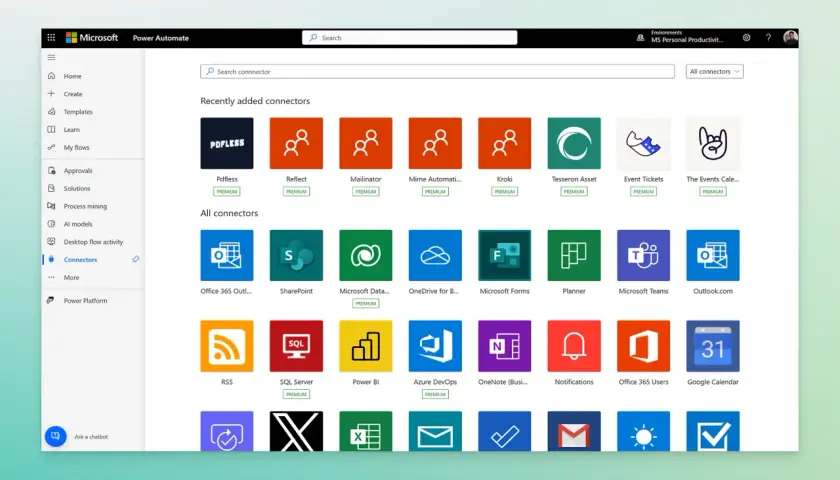The image size is (840, 480).
Task: Select the Gmail connector tile
Action: click(574, 431)
